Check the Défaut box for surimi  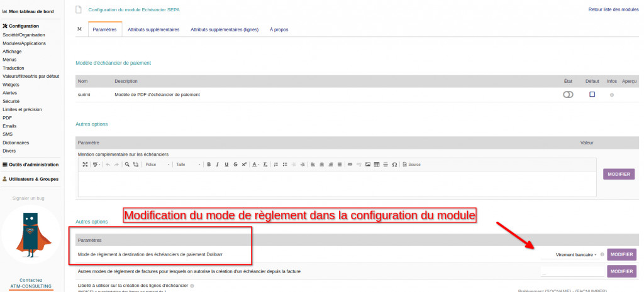pyautogui.click(x=592, y=94)
